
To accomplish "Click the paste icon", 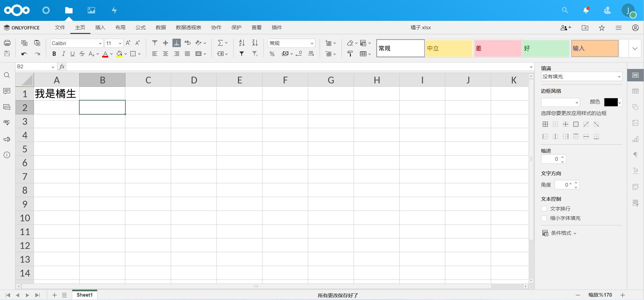I will 37,43.
